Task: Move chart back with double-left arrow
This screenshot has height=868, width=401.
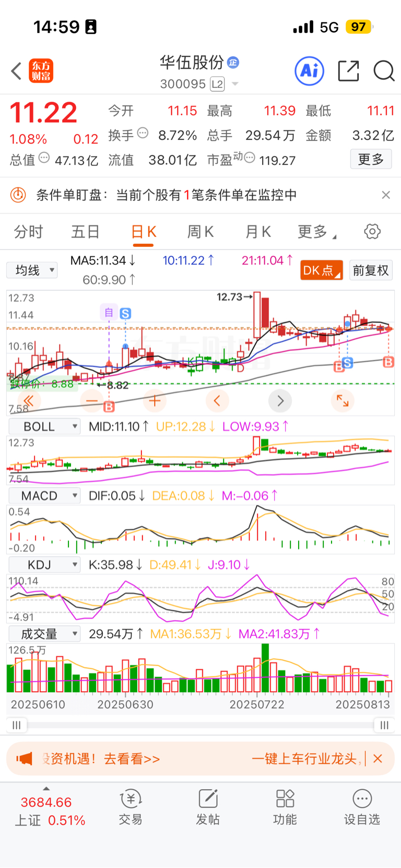Action: 29,401
